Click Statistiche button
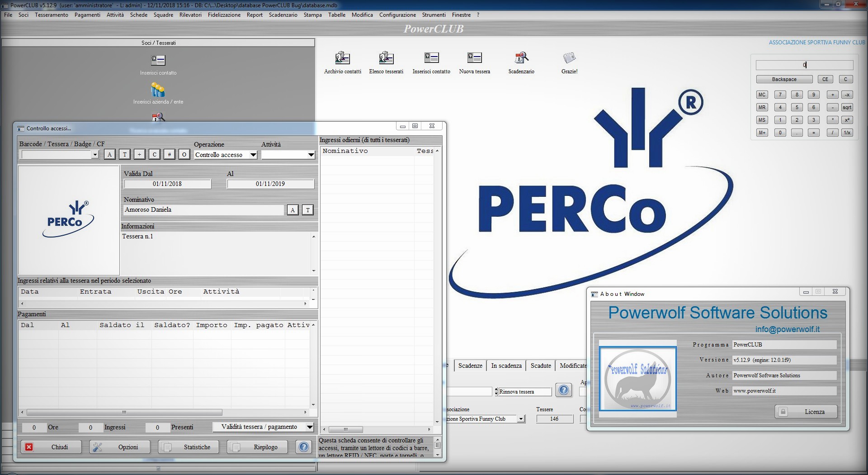Screen dimensions: 868x475 coord(189,447)
